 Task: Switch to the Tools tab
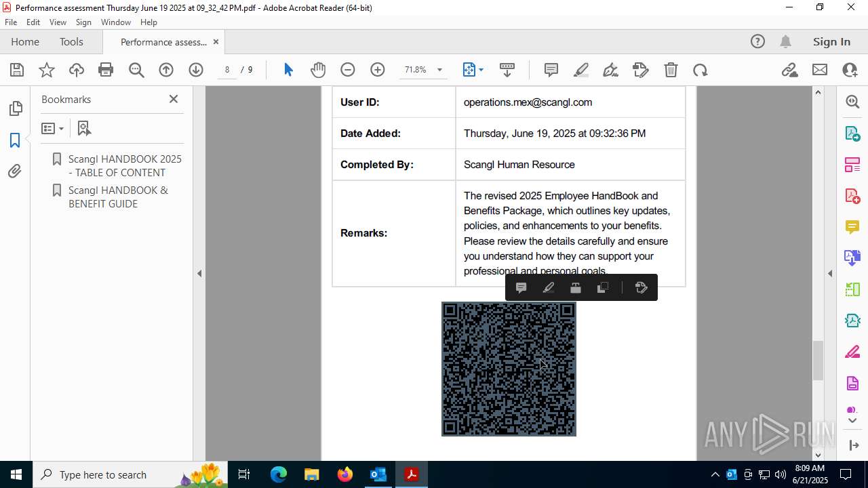click(x=71, y=42)
